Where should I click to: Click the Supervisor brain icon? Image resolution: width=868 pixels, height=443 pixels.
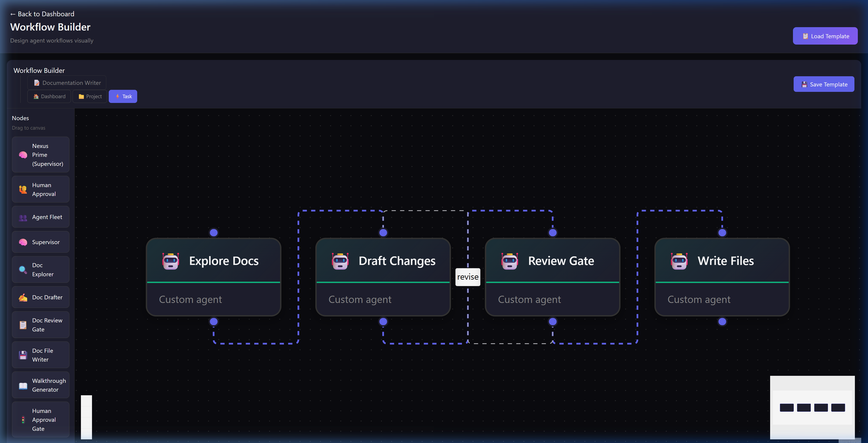pyautogui.click(x=23, y=242)
